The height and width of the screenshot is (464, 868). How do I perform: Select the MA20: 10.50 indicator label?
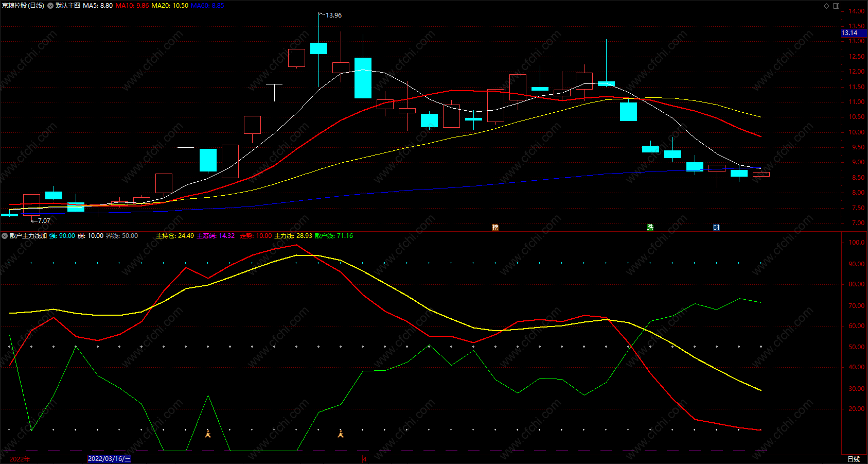(x=170, y=6)
